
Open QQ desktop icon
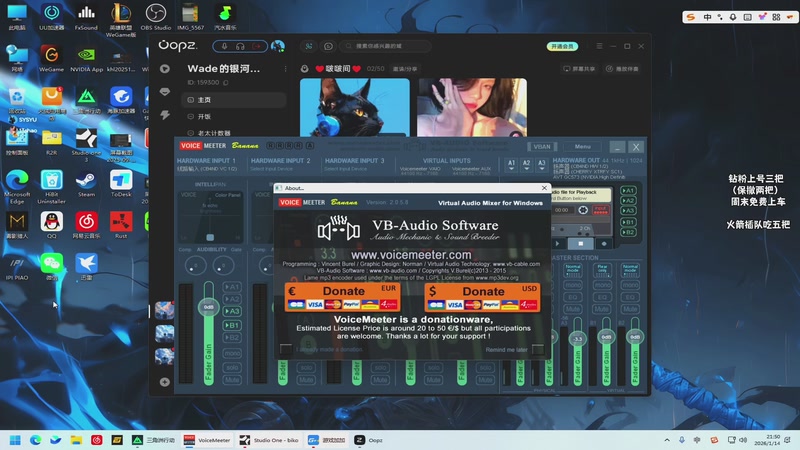[x=52, y=226]
